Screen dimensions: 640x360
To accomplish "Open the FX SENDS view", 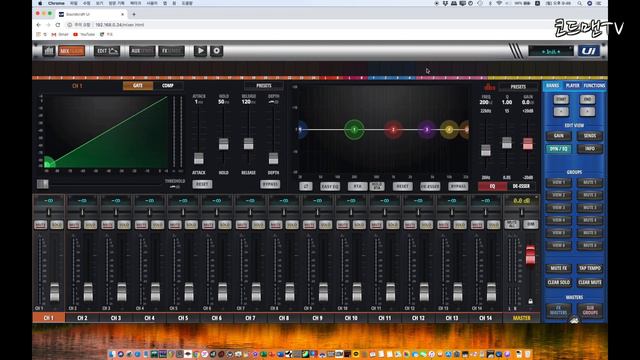I will (x=171, y=51).
